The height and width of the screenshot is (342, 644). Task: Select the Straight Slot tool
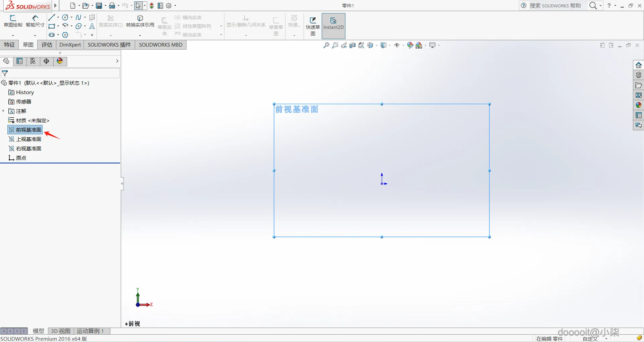tap(51, 35)
